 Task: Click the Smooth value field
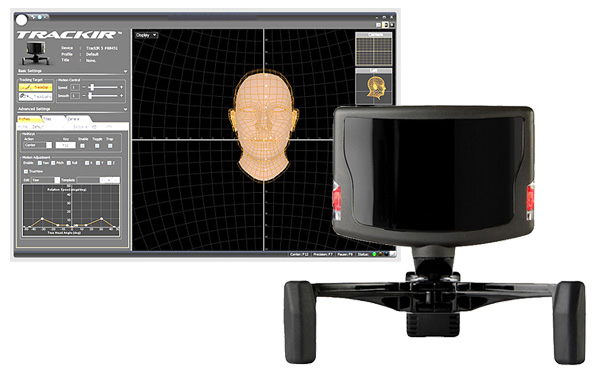click(x=75, y=96)
